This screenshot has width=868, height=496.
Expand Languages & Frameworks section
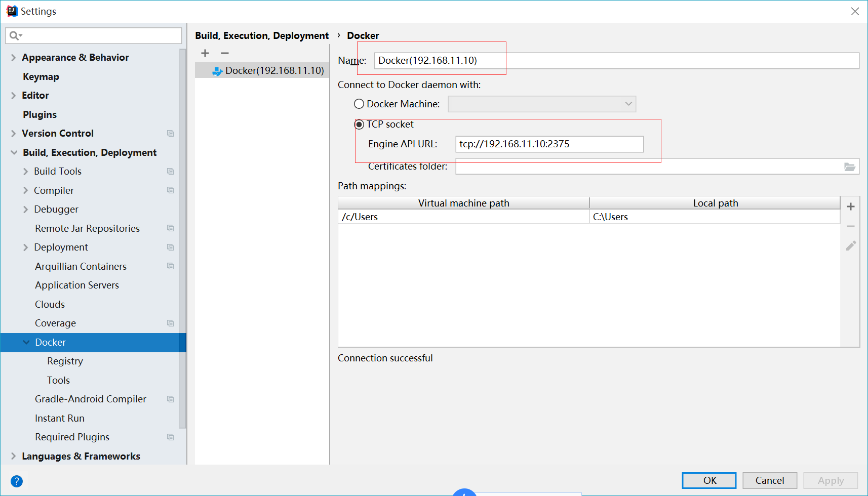click(x=13, y=456)
